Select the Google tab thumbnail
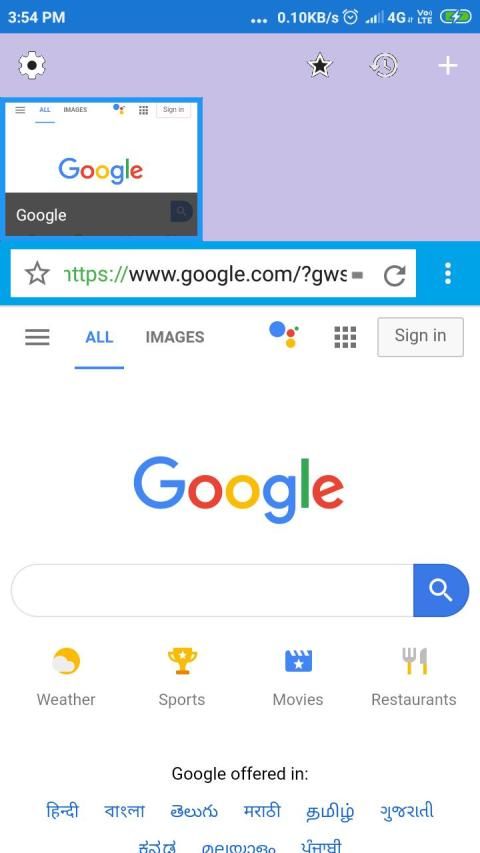This screenshot has width=480, height=853. tap(101, 169)
